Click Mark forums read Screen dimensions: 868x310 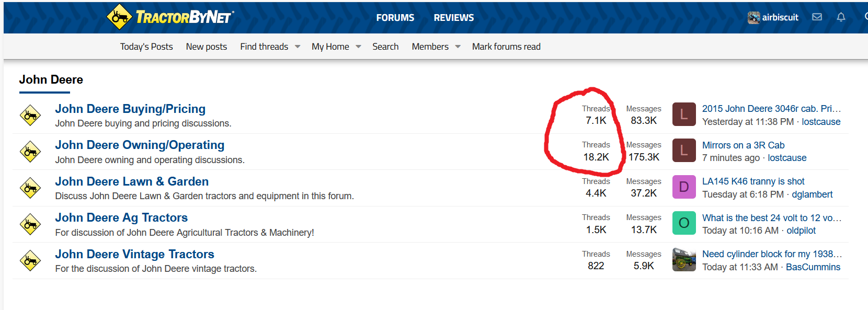[506, 47]
